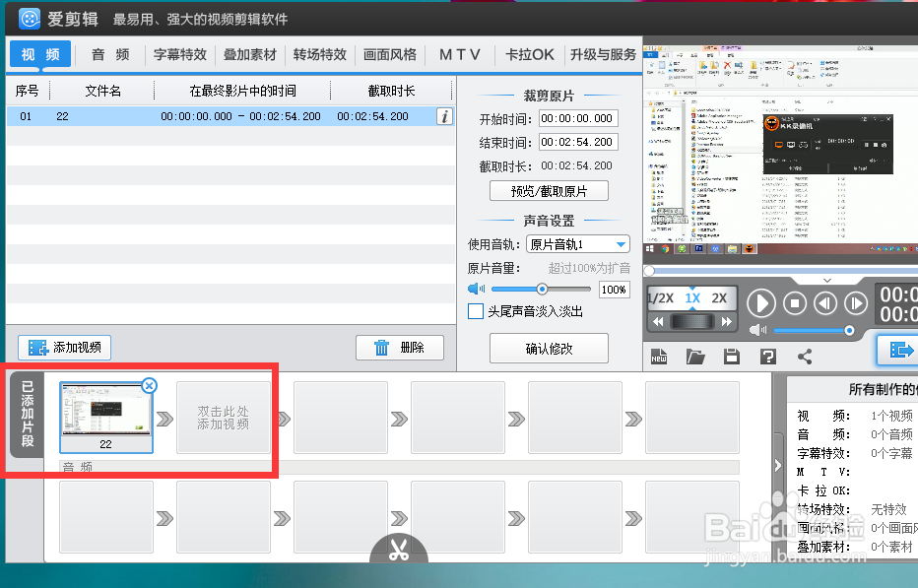Open the 升级与服务 tab
Screen dimensions: 918x588
[603, 54]
